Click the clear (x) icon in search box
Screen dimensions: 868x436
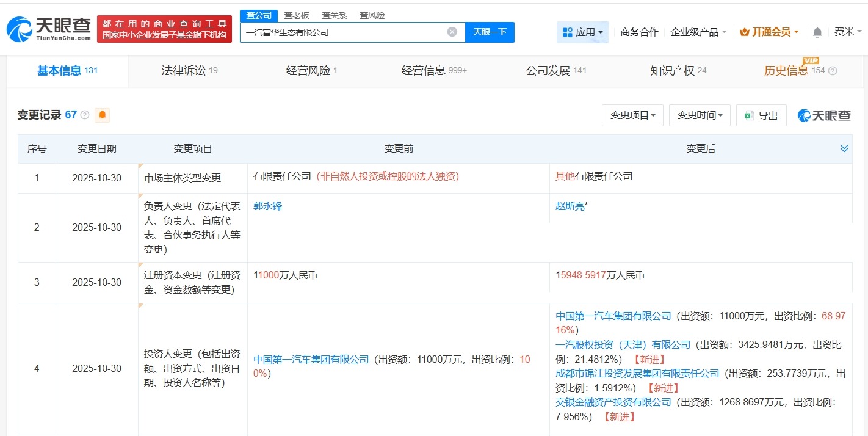pos(451,32)
